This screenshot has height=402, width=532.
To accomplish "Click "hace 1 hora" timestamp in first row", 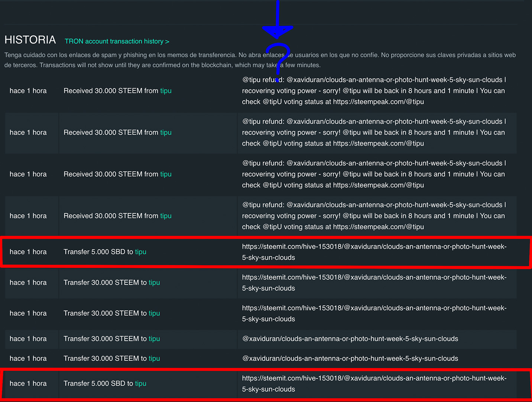I will [28, 91].
